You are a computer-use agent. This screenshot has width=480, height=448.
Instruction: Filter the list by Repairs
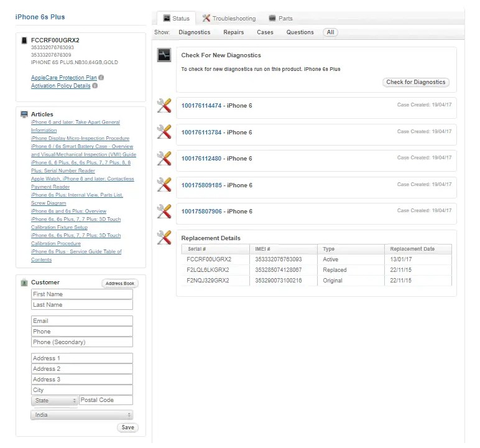pos(234,32)
